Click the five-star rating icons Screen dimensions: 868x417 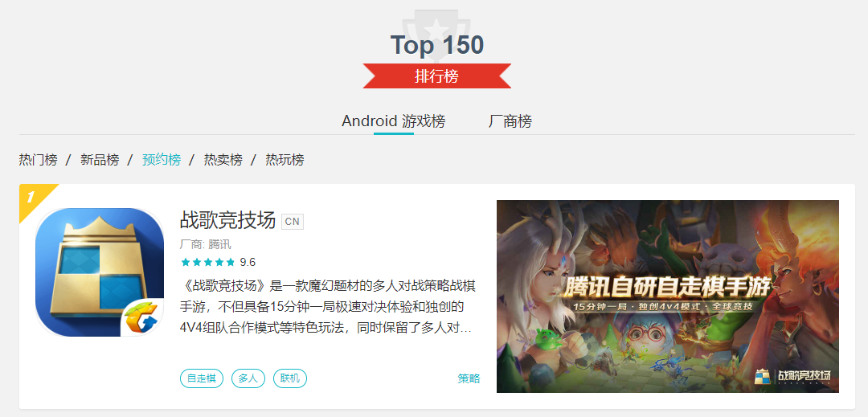pyautogui.click(x=207, y=262)
